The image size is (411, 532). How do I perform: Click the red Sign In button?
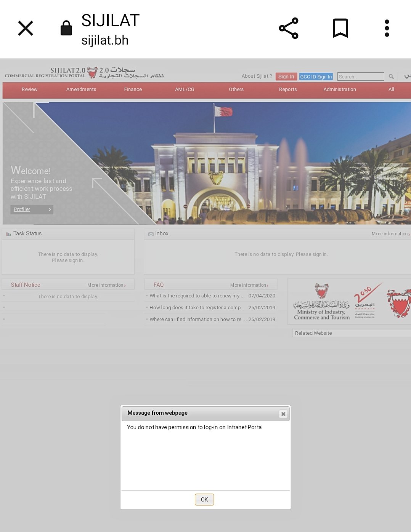pyautogui.click(x=286, y=77)
